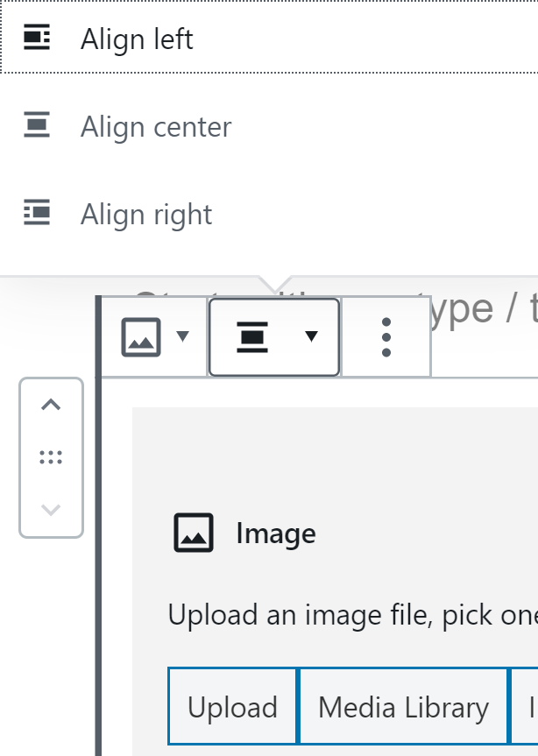
Task: Move the block down with the down chevron
Action: coord(51,510)
